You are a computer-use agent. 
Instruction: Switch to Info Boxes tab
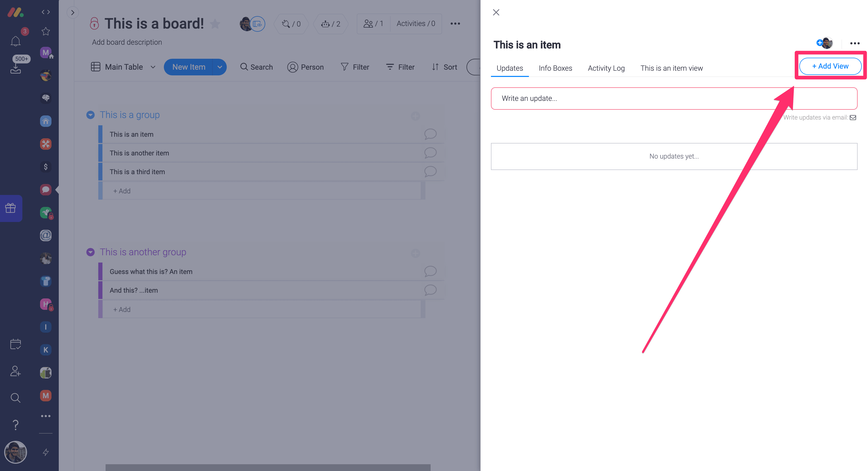click(x=555, y=68)
